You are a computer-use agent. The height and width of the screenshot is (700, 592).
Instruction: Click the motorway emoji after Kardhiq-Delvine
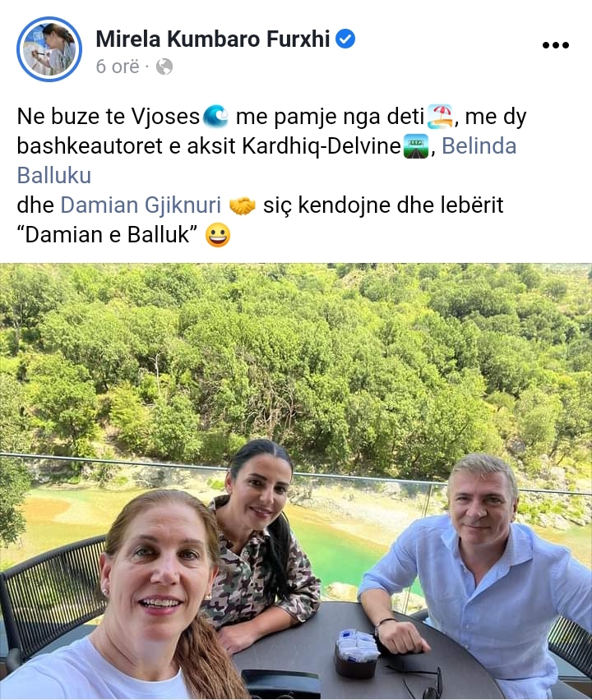tap(416, 146)
